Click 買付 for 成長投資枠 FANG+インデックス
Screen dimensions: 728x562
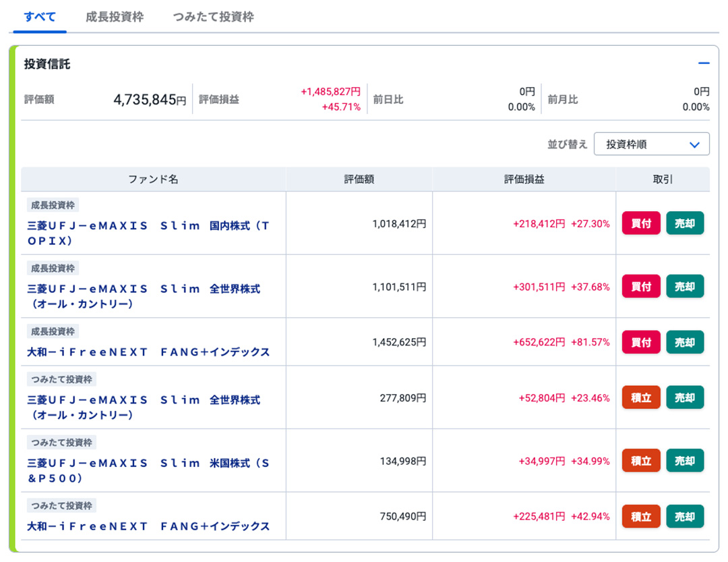pos(641,342)
